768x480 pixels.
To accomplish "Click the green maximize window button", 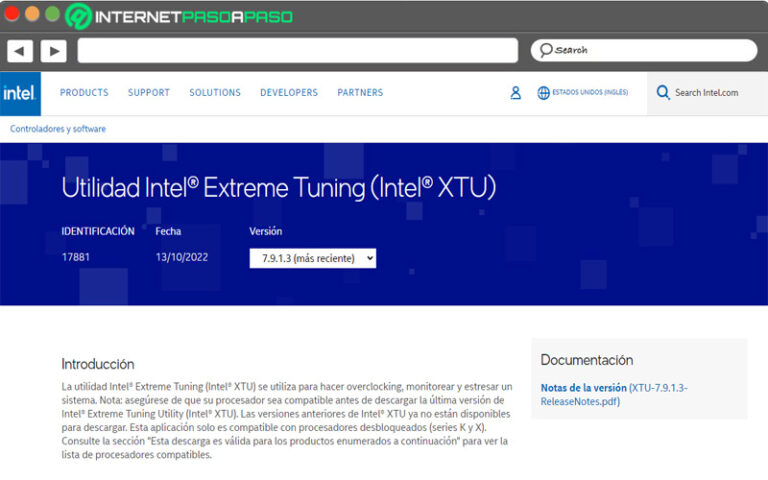I will (x=52, y=14).
